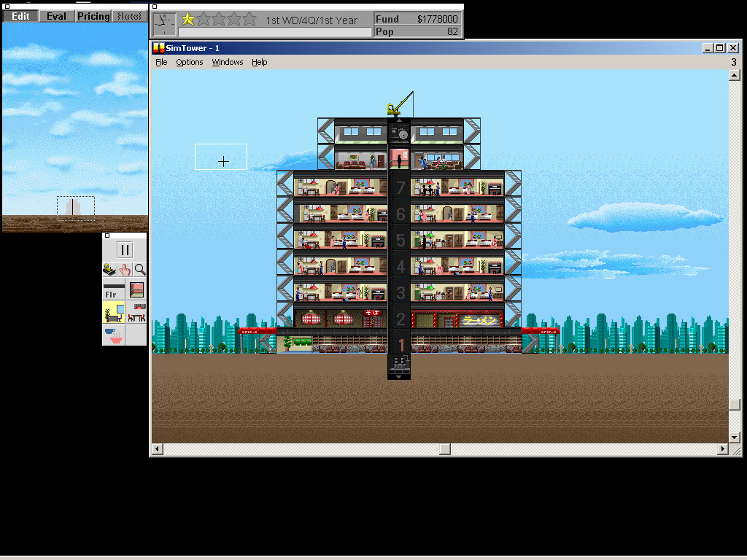
Task: Click the construction crane atop the tower
Action: (400, 104)
